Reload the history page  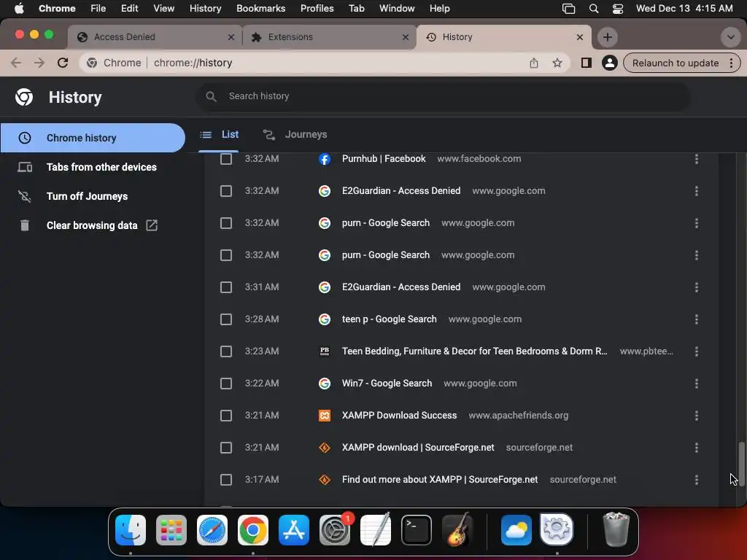click(63, 63)
